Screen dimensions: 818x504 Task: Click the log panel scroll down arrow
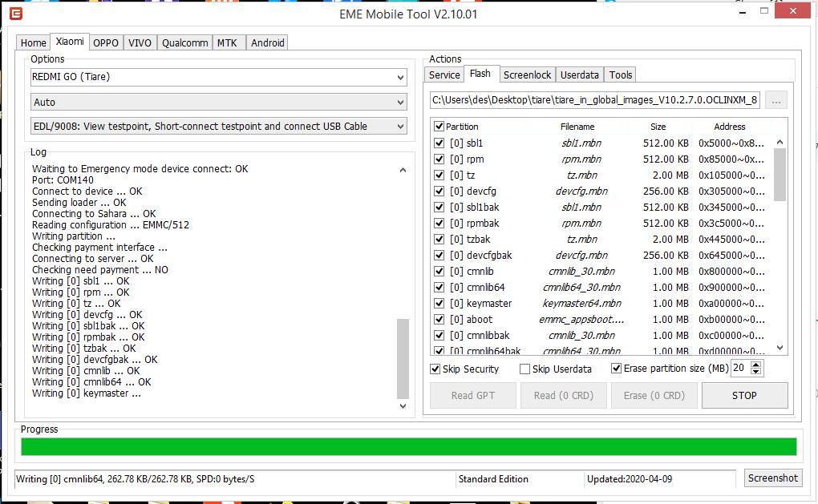(403, 406)
